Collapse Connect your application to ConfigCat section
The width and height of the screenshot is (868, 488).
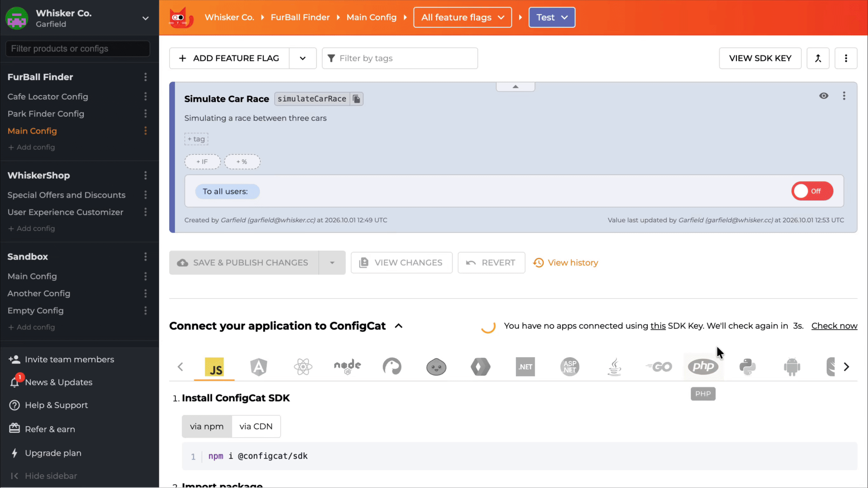[x=399, y=326]
